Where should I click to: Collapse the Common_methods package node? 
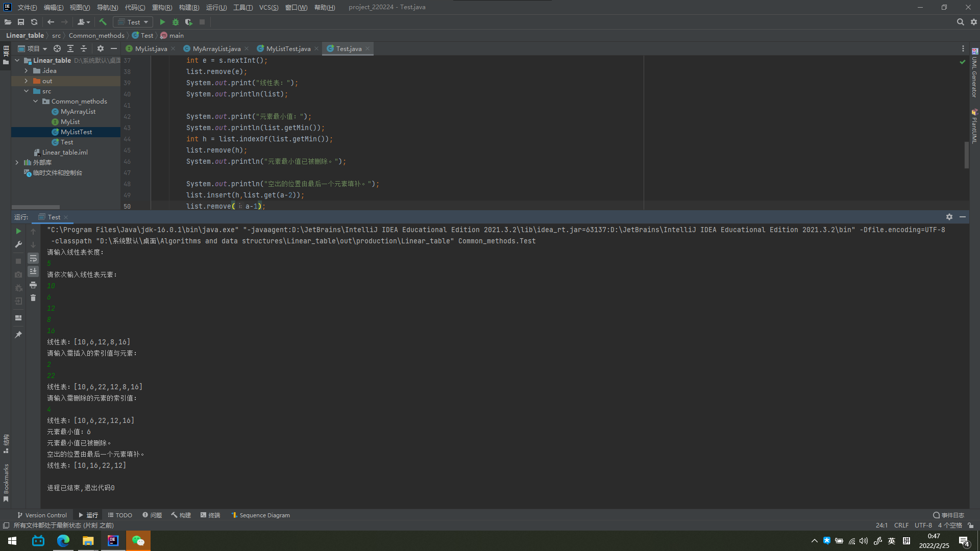pyautogui.click(x=36, y=102)
